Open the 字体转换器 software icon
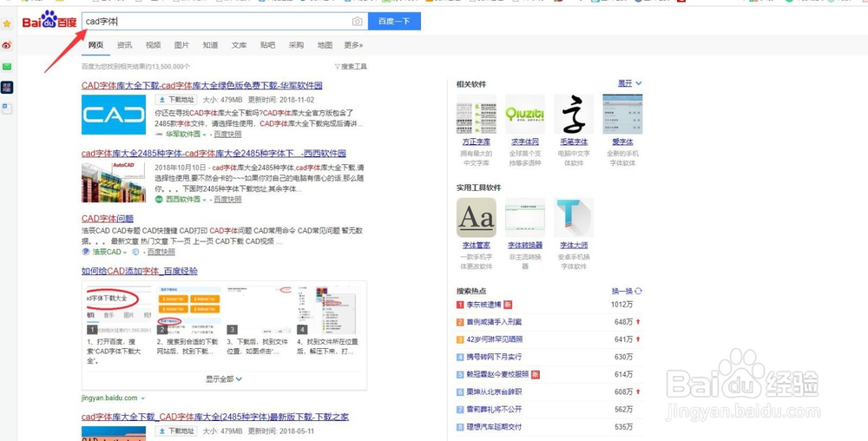The height and width of the screenshot is (441, 868). (x=525, y=217)
